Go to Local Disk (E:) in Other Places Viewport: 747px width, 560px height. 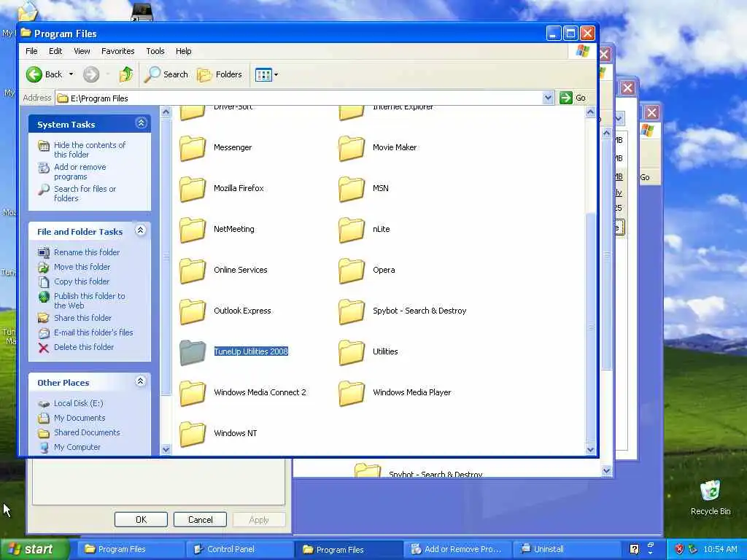pyautogui.click(x=79, y=403)
